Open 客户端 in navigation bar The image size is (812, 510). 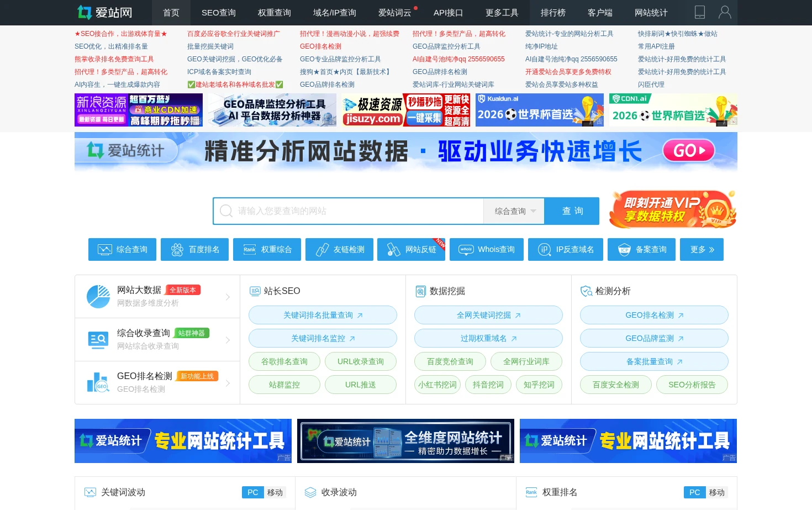click(600, 13)
